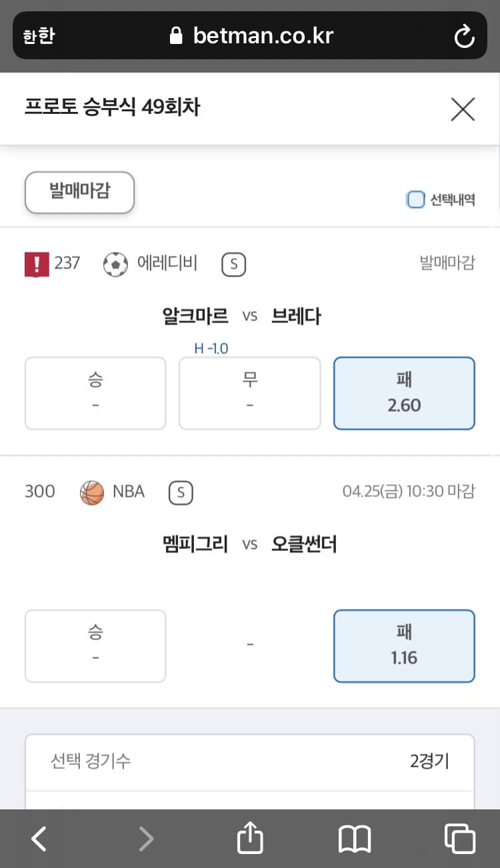Open Safari bookmarks book icon
Viewport: 500px width, 868px height.
pos(354,839)
